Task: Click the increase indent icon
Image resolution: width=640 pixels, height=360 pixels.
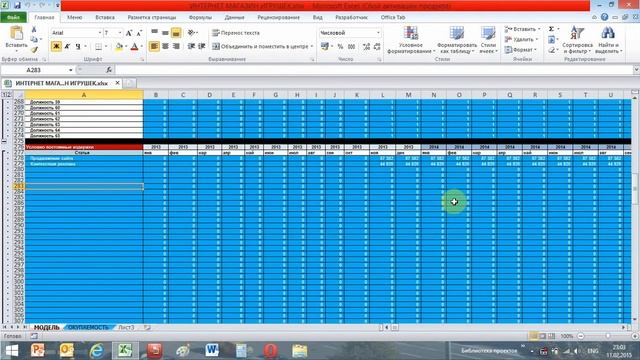Action: [201, 46]
